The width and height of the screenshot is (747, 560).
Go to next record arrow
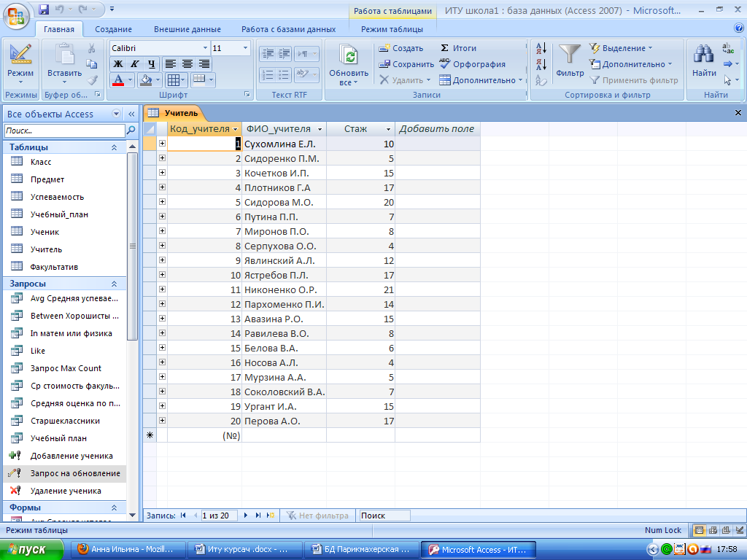click(x=245, y=516)
